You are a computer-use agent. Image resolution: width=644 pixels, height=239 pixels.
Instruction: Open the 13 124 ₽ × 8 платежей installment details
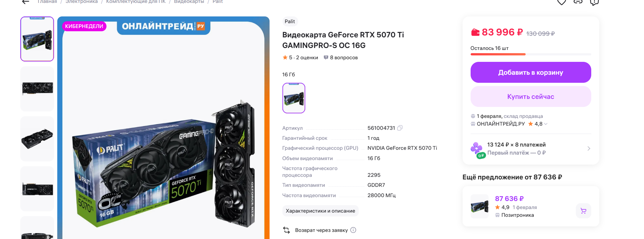[x=531, y=149]
